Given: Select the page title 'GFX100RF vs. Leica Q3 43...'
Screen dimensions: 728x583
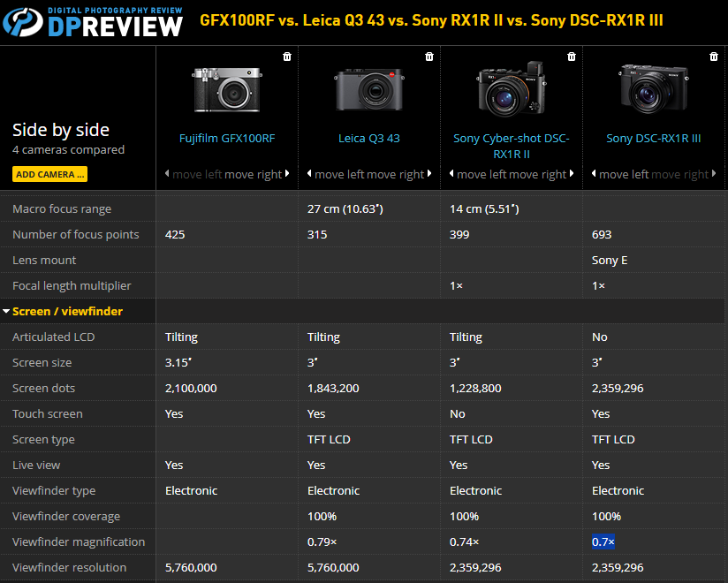Looking at the screenshot, I should point(431,20).
